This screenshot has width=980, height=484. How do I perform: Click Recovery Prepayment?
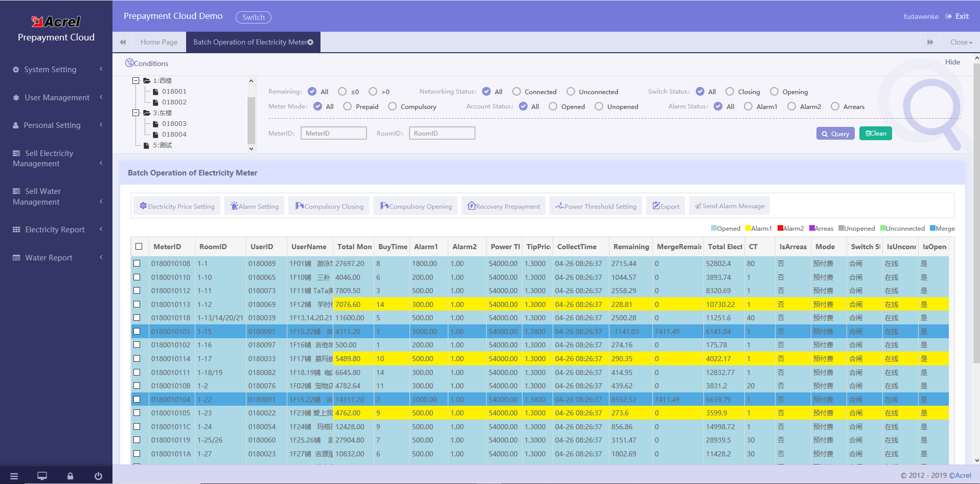pyautogui.click(x=504, y=206)
